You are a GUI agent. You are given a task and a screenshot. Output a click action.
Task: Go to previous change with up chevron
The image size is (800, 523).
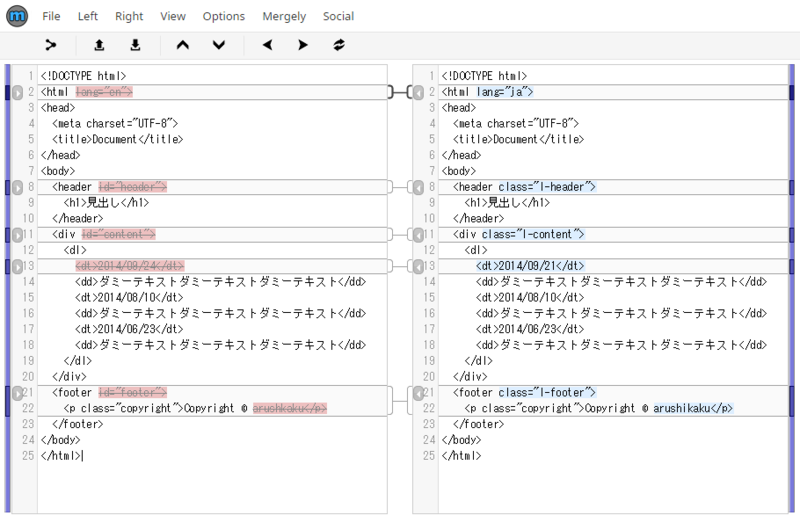(x=183, y=45)
